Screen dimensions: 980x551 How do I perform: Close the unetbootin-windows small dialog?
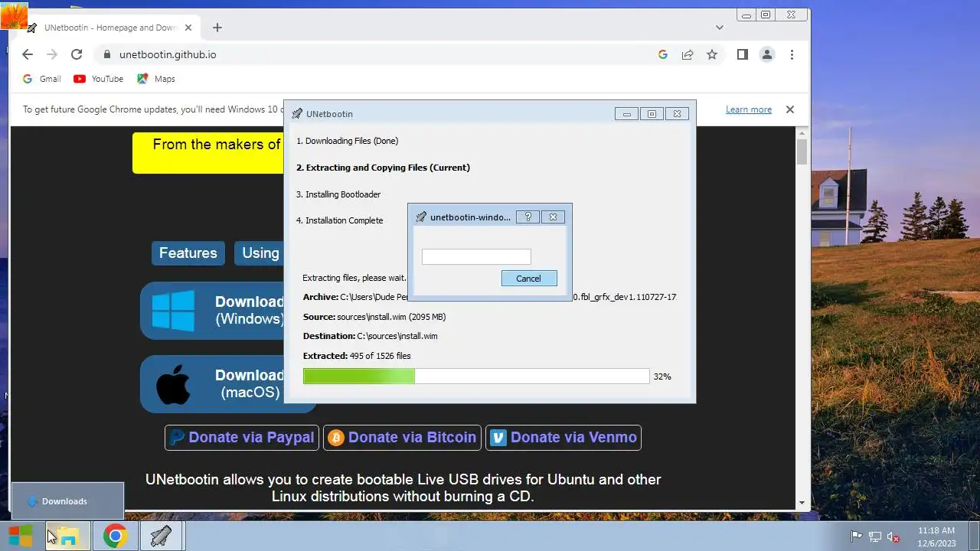pyautogui.click(x=553, y=217)
